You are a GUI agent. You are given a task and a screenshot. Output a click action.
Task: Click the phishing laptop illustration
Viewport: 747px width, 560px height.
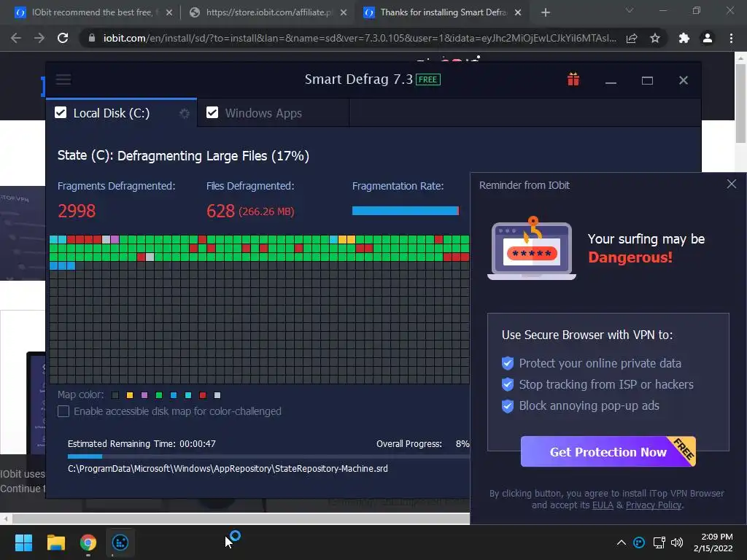532,248
